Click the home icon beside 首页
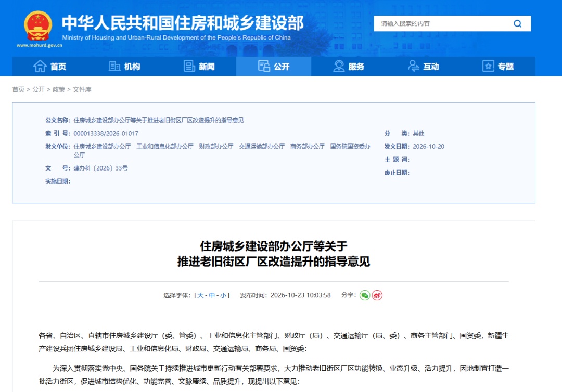 point(40,66)
